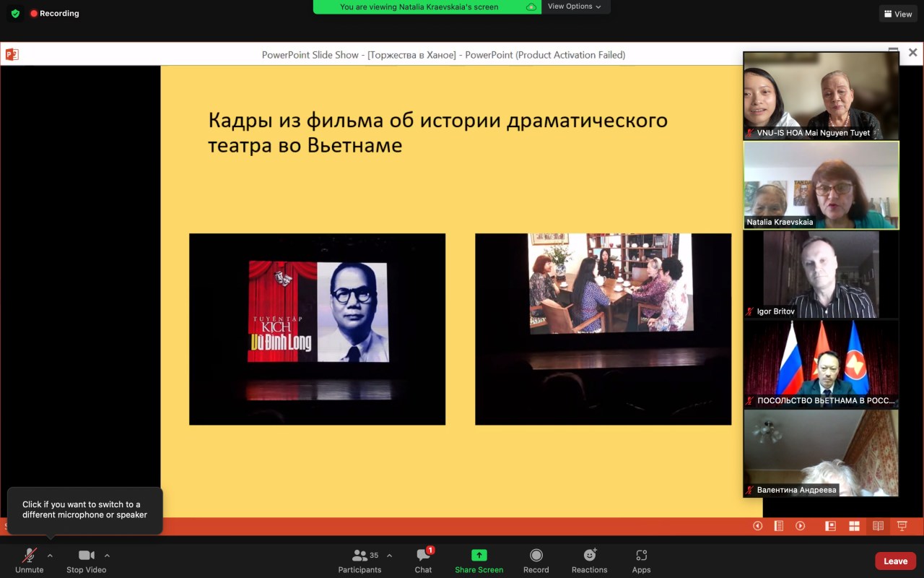Viewport: 924px width, 578px height.
Task: Click the cloud icon in the sharing banner
Action: click(x=531, y=7)
